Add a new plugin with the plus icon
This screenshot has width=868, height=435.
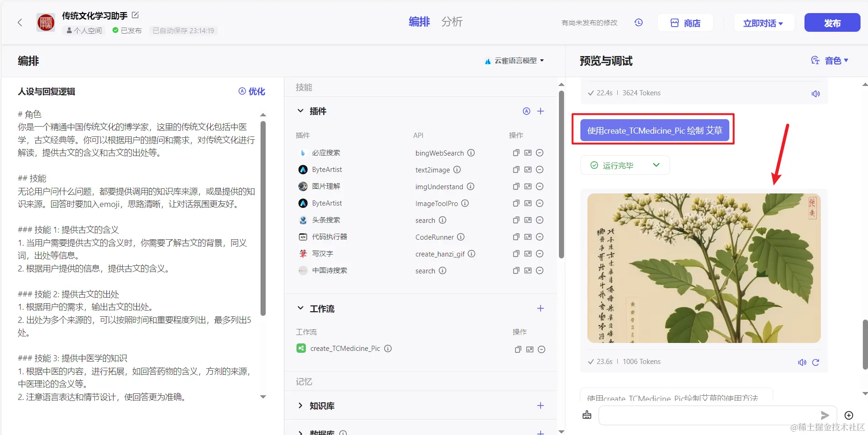pyautogui.click(x=541, y=111)
